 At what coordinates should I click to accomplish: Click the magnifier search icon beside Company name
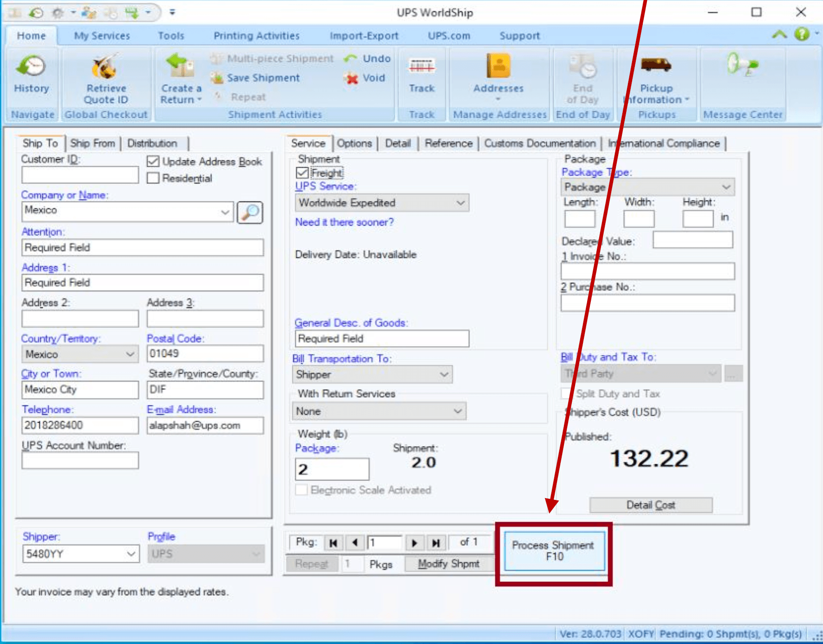(x=250, y=212)
